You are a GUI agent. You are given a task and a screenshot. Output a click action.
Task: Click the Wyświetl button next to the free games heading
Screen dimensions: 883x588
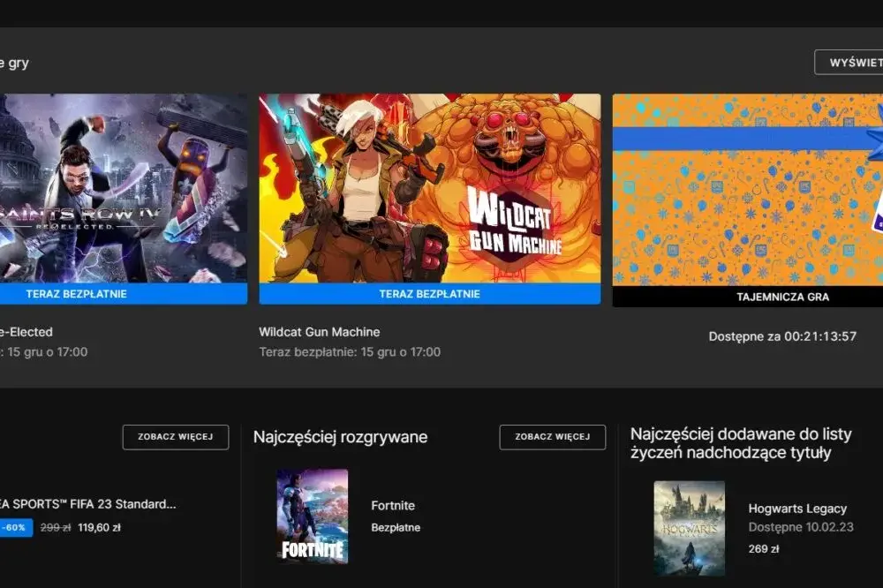(849, 63)
